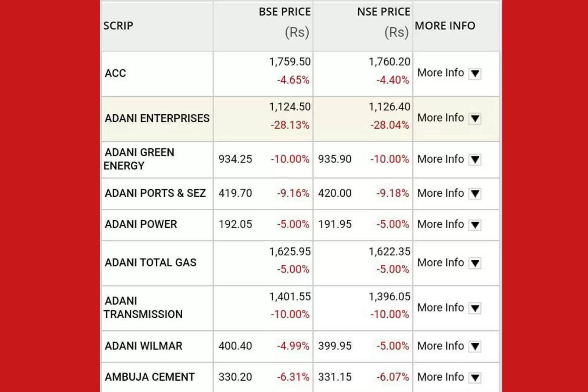
Task: Click the BSE PRICE column header
Action: tap(284, 12)
